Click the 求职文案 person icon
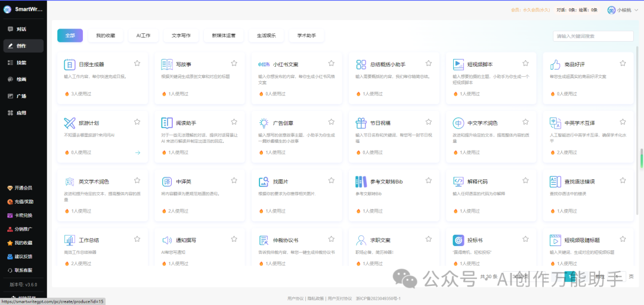The width and height of the screenshot is (644, 305). tap(361, 239)
